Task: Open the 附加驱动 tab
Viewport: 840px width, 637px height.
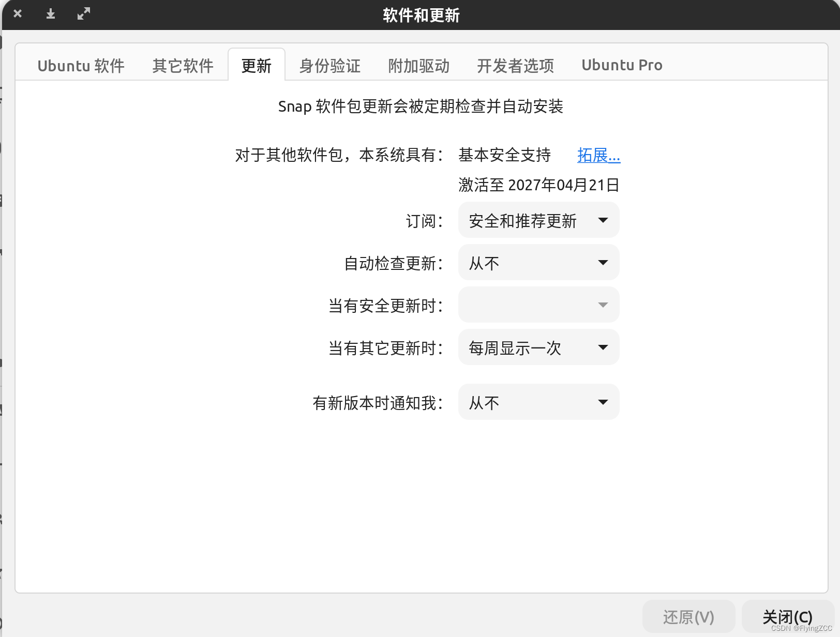Action: click(x=418, y=65)
